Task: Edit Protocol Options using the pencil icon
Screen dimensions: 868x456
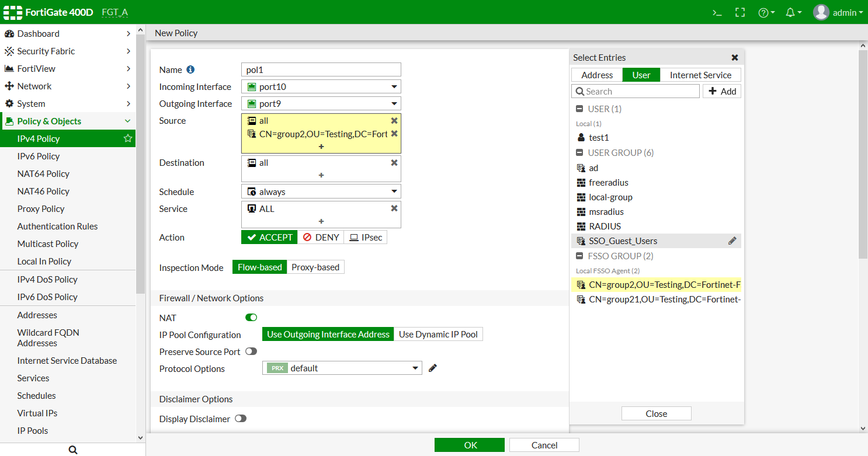Action: click(x=432, y=368)
